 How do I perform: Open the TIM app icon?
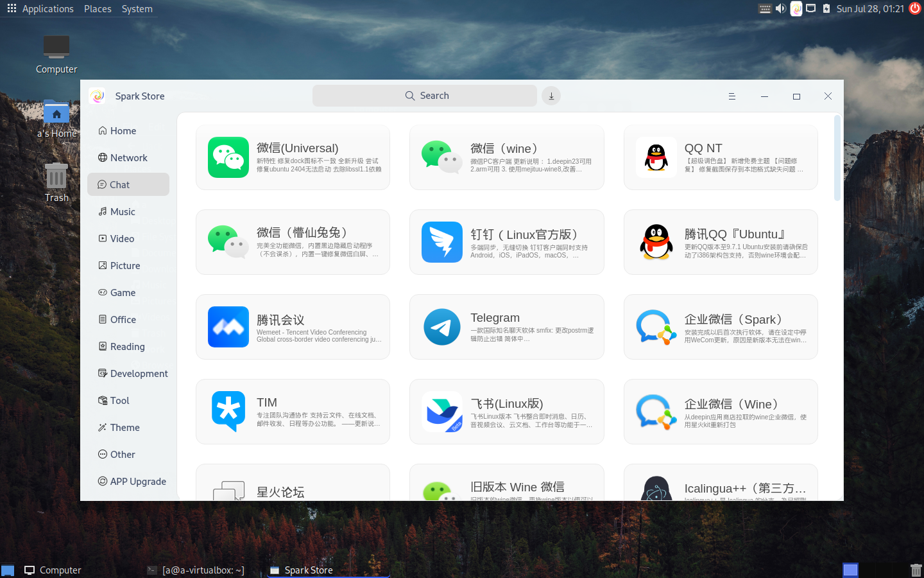228,412
